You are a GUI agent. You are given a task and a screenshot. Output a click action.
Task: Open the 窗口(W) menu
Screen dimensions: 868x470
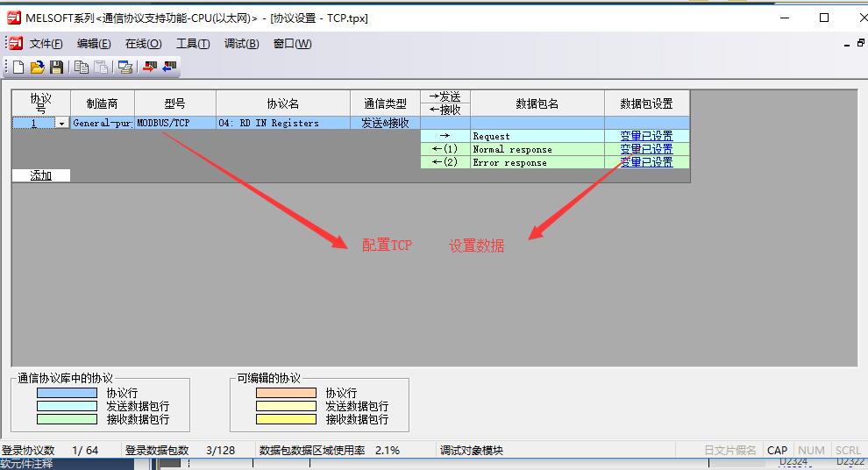point(292,44)
